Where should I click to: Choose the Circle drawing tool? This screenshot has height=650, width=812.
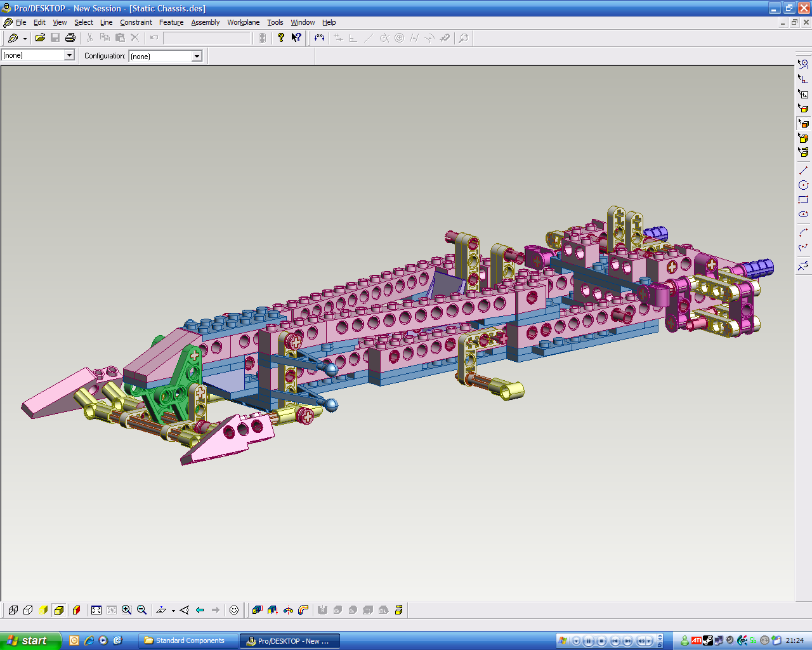pos(803,185)
